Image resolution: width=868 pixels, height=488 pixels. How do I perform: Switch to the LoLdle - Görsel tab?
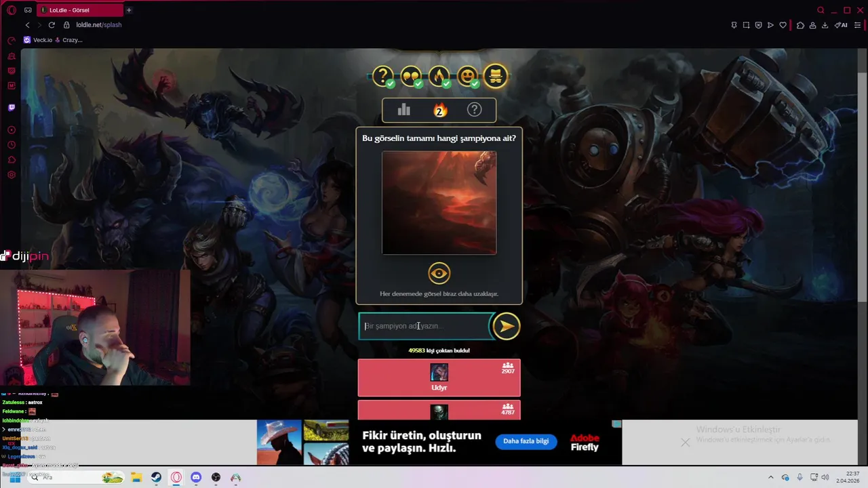pyautogui.click(x=80, y=10)
